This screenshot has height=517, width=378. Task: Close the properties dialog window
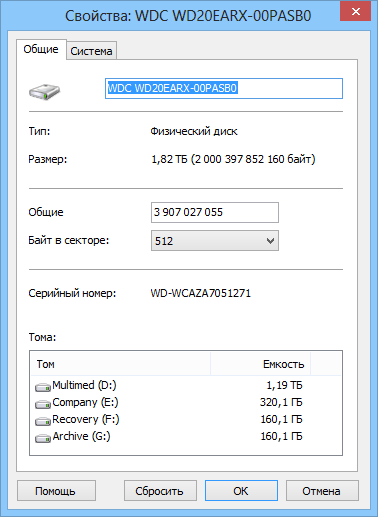click(x=355, y=12)
